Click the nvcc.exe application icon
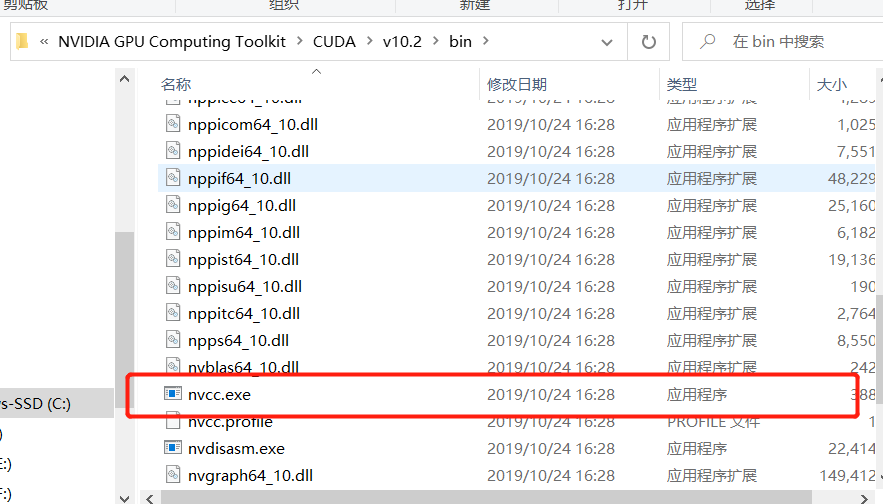The image size is (883, 504). [x=173, y=394]
